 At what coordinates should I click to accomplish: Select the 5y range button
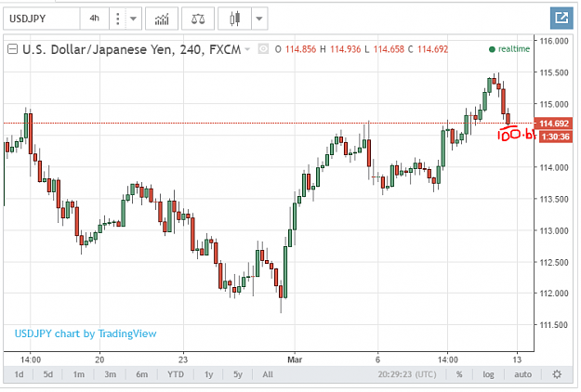click(238, 374)
